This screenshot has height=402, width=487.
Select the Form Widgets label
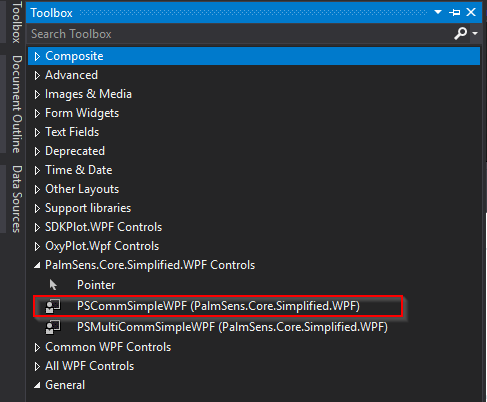point(82,113)
